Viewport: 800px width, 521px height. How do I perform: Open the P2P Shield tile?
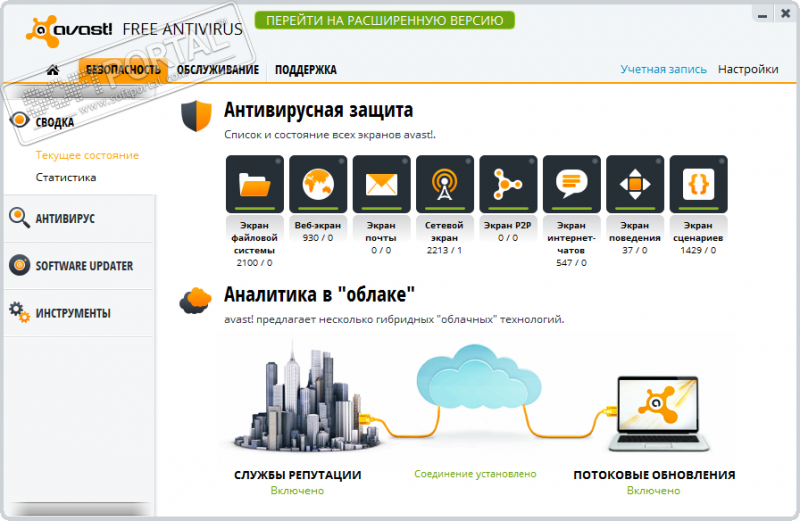(508, 184)
